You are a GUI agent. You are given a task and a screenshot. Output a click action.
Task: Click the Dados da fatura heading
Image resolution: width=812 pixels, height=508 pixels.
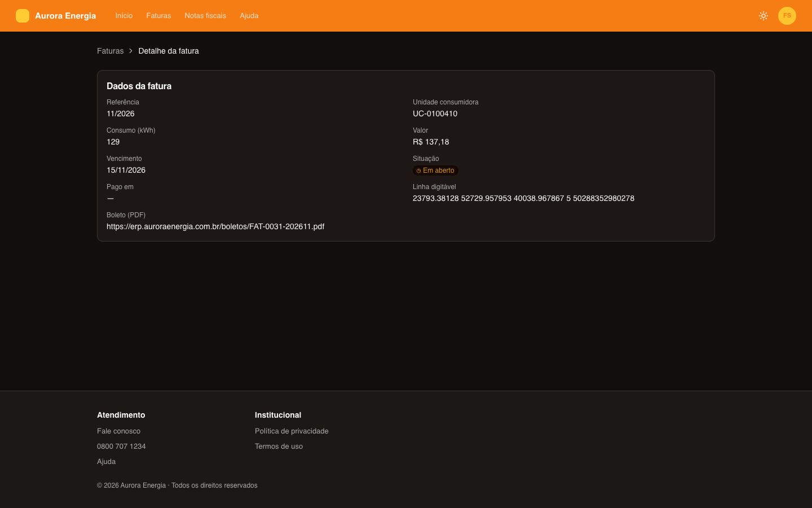[x=139, y=86]
